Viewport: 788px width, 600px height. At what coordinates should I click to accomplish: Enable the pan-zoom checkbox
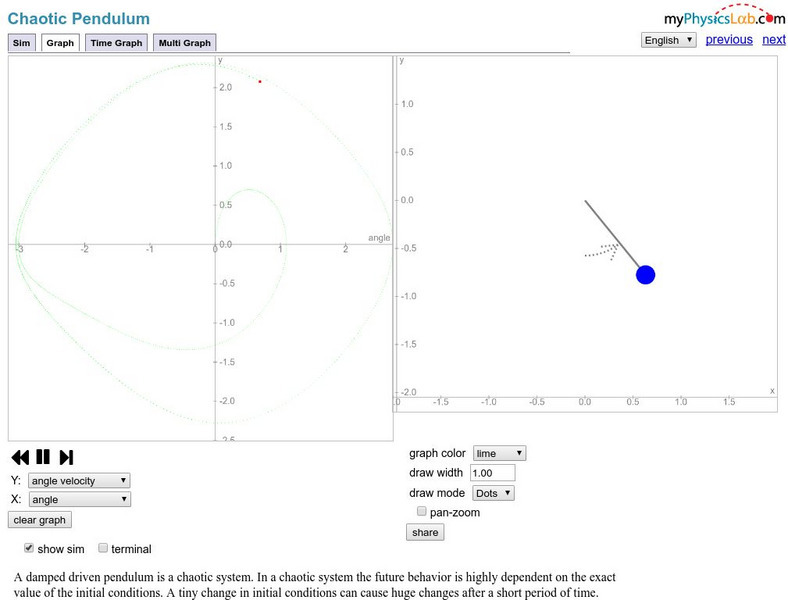422,511
